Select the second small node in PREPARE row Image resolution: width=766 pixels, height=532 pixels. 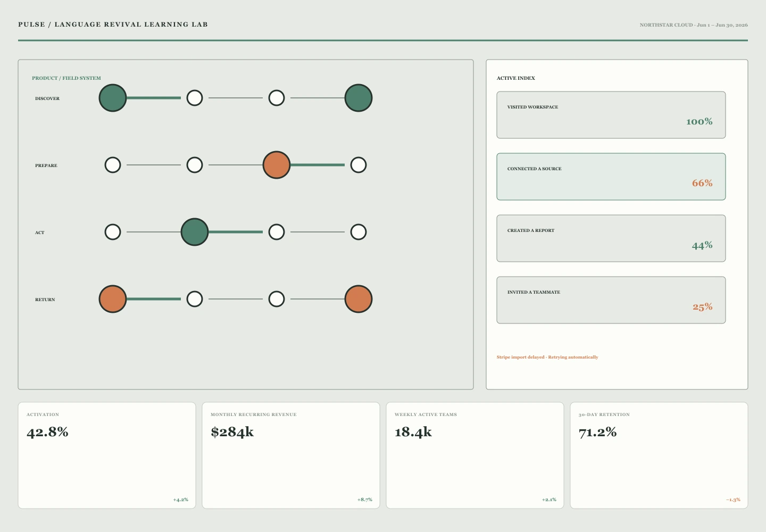[x=195, y=165]
